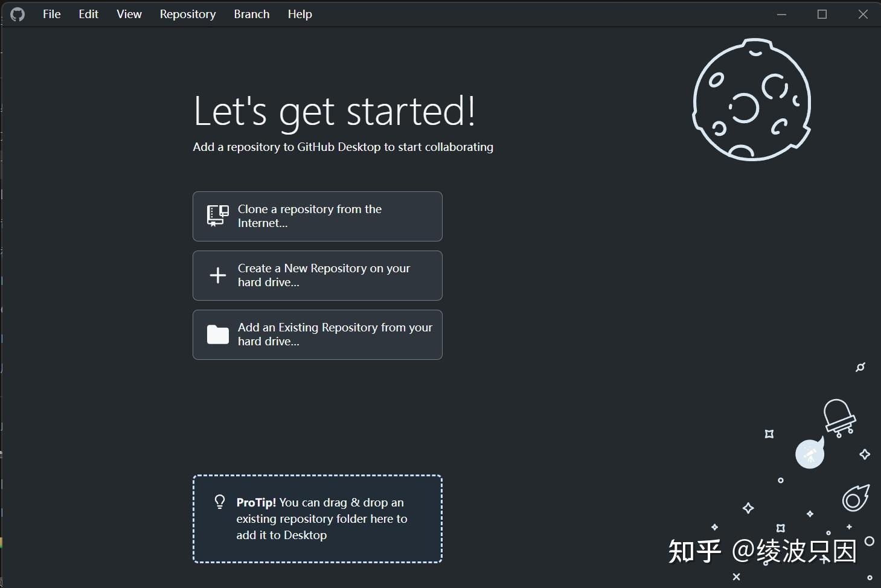Screen dimensions: 881x588
Task: Click the plus icon for new repository
Action: click(217, 275)
